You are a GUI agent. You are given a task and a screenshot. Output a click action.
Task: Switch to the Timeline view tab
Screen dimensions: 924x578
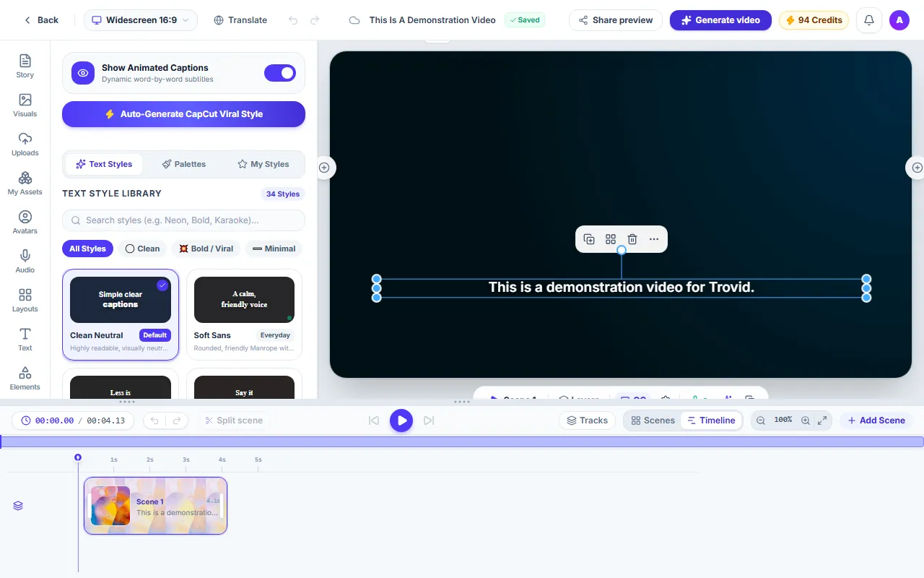pyautogui.click(x=711, y=420)
